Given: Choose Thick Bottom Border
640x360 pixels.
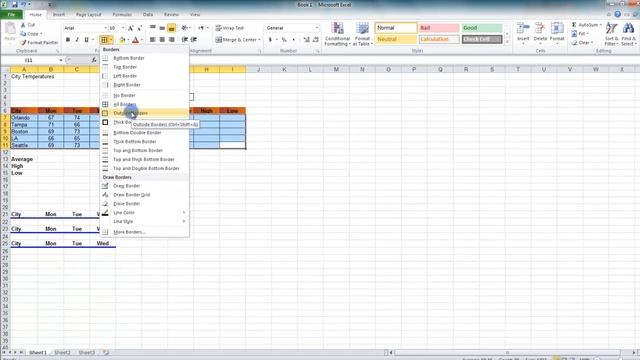Looking at the screenshot, I should [x=144, y=142].
